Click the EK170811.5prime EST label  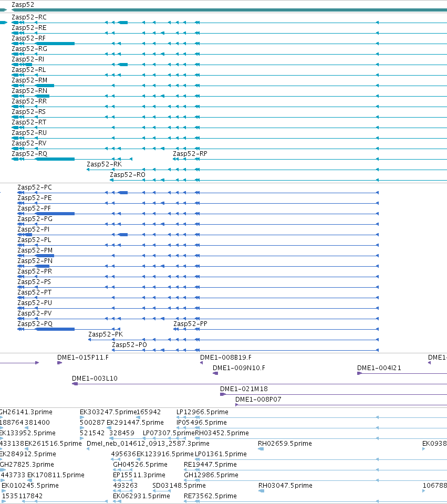point(56,475)
